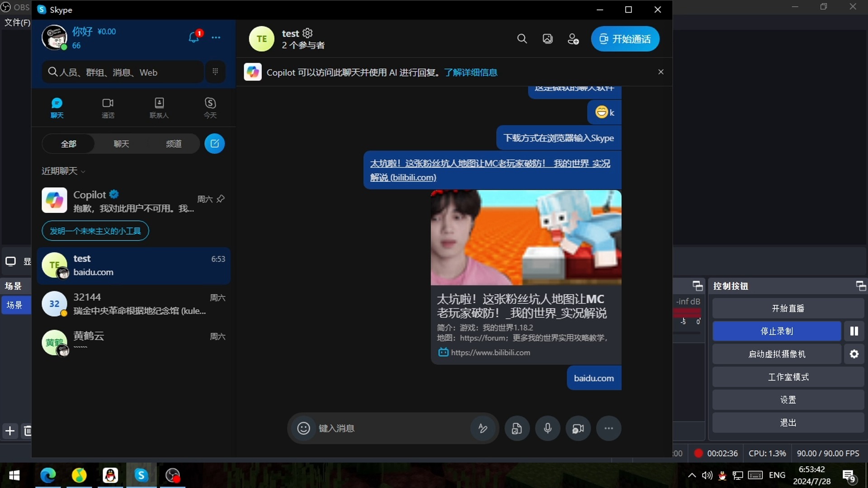Viewport: 868px width, 488px height.
Task: Click the audio record icon in toolbar
Action: point(547,428)
